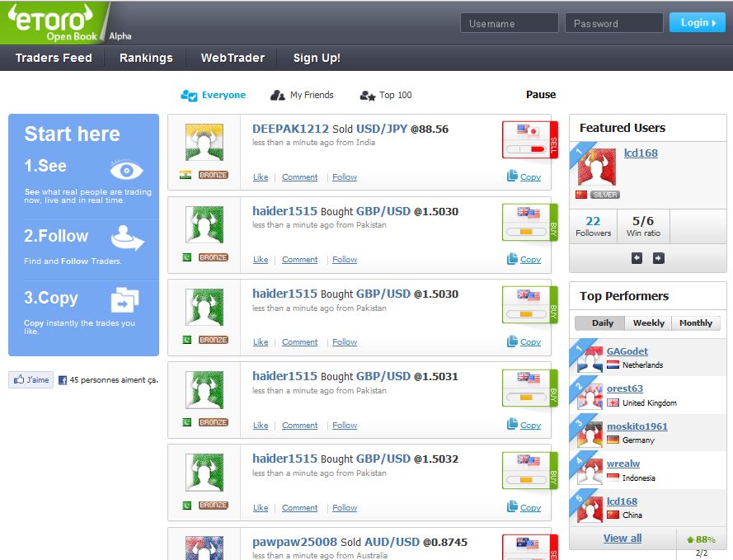This screenshot has height=560, width=733.
Task: Click the follow arrow icon beside 2.Follow
Action: tap(127, 238)
